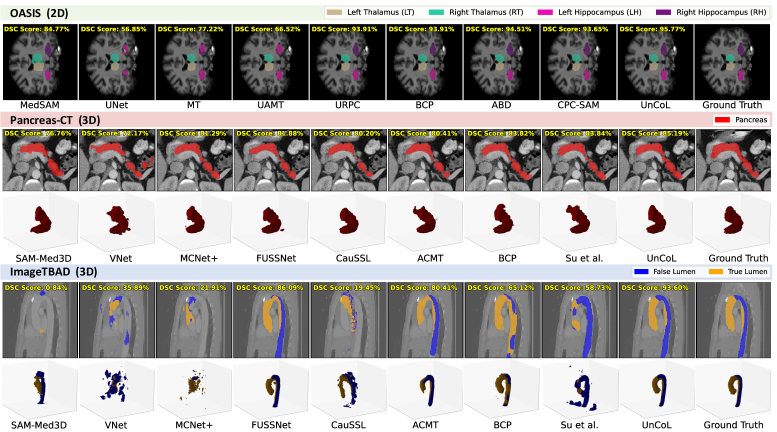The width and height of the screenshot is (777, 432).
Task: Click the Pancreas-CT Ground Truth label
Action: 738,258
